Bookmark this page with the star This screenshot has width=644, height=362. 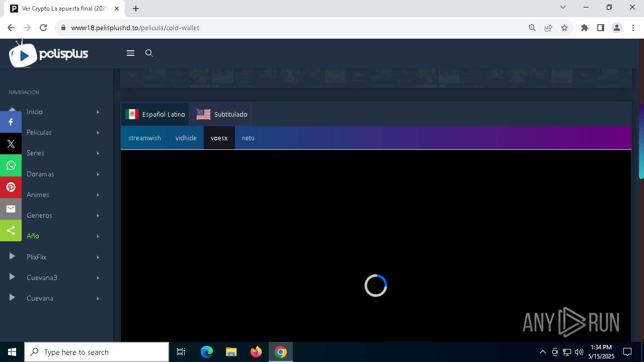(x=565, y=28)
